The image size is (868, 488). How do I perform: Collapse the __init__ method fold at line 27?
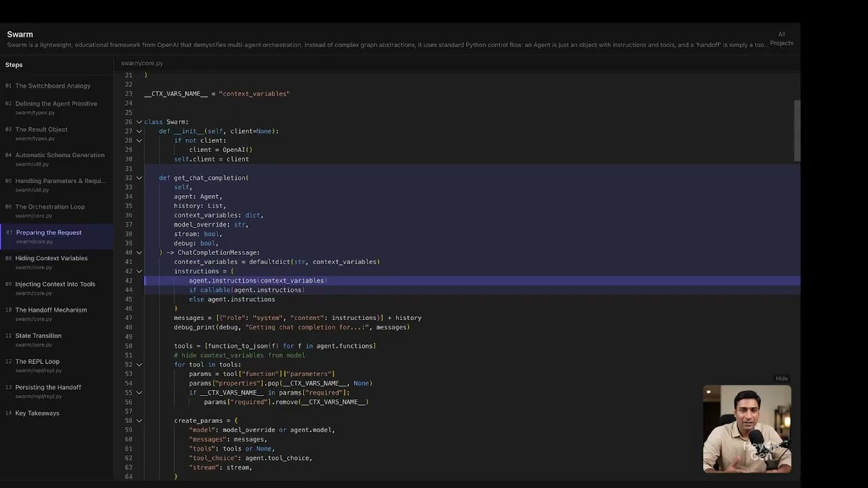(139, 131)
